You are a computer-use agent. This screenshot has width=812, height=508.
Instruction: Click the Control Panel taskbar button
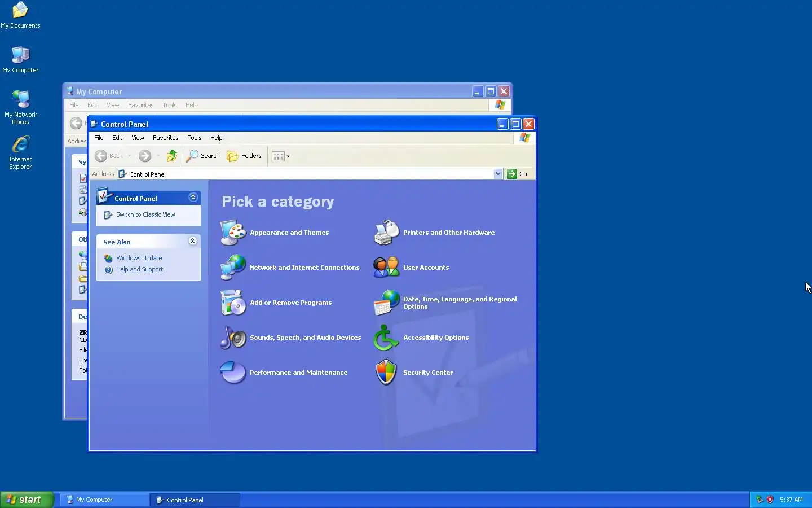click(195, 500)
